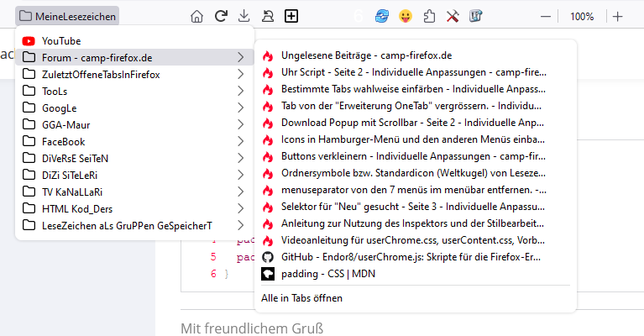Click the crossed tools icon in toolbar
The image size is (644, 336).
pyautogui.click(x=453, y=16)
